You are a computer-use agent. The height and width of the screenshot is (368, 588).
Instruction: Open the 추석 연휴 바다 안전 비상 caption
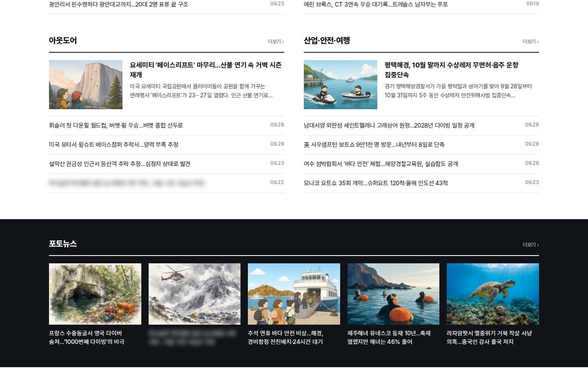tap(285, 338)
